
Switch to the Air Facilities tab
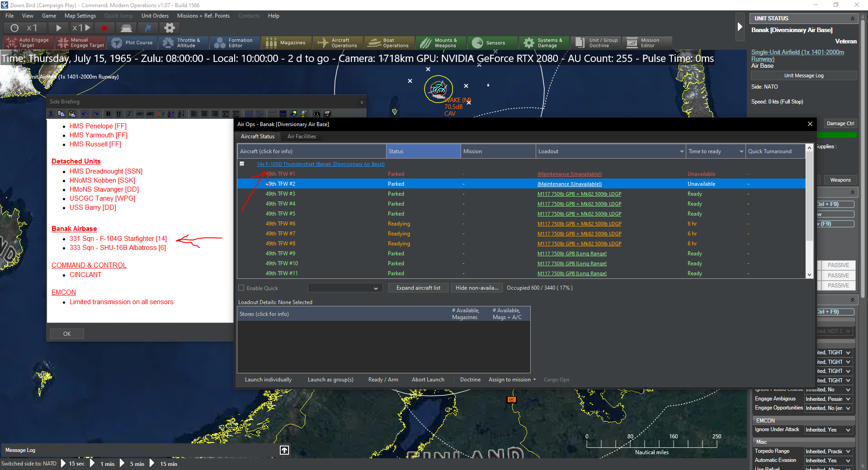(x=302, y=136)
